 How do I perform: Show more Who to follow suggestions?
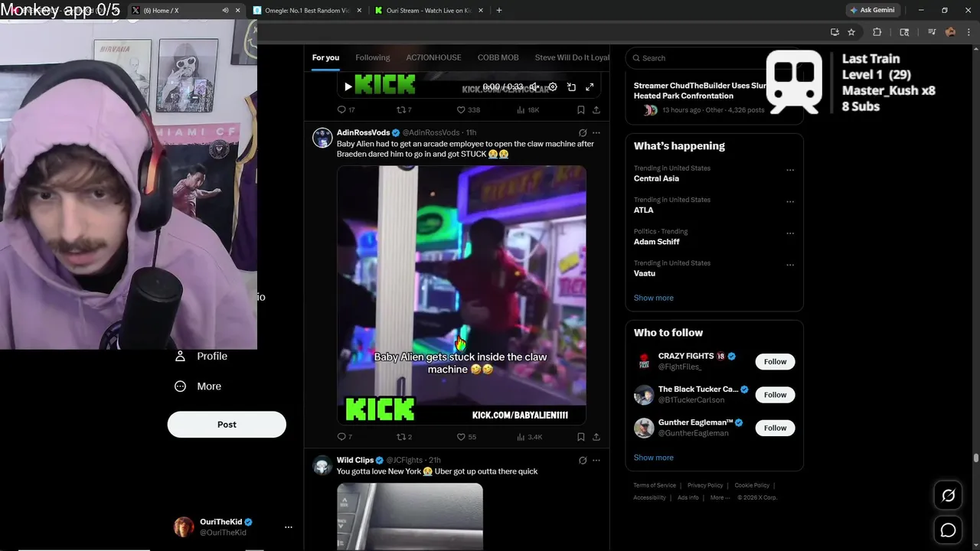tap(654, 458)
